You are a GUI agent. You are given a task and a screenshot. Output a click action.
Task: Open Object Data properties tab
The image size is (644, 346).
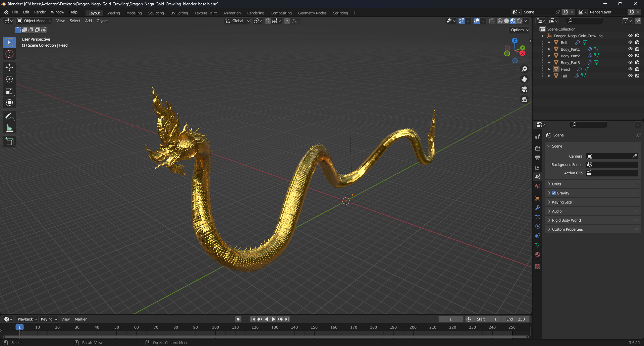coord(538,245)
